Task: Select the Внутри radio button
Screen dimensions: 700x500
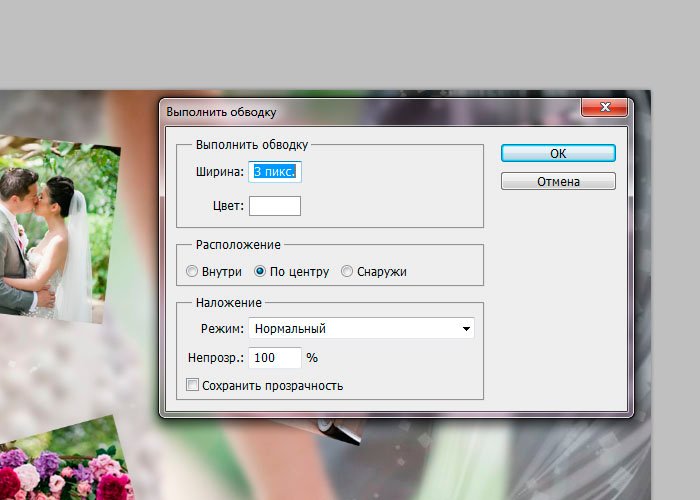Action: pos(193,271)
